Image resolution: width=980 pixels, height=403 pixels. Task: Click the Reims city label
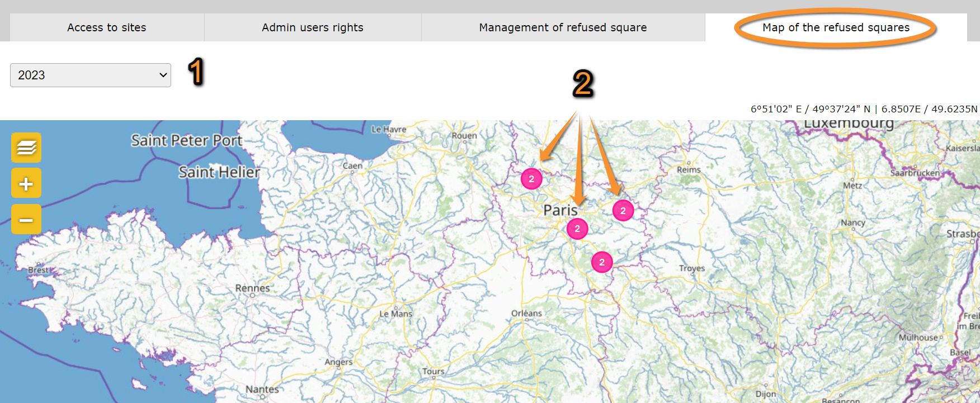click(x=689, y=169)
